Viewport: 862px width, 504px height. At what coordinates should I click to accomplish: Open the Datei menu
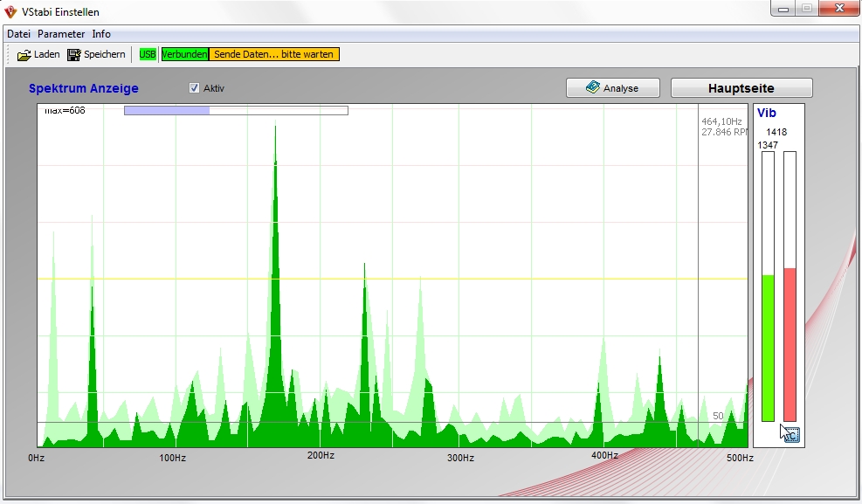pos(18,34)
